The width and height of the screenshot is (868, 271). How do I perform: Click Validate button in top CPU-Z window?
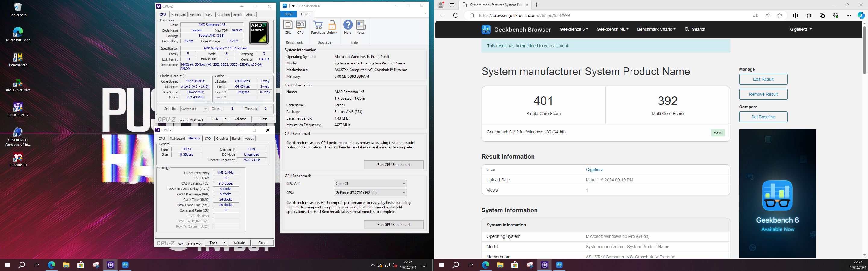click(x=240, y=119)
